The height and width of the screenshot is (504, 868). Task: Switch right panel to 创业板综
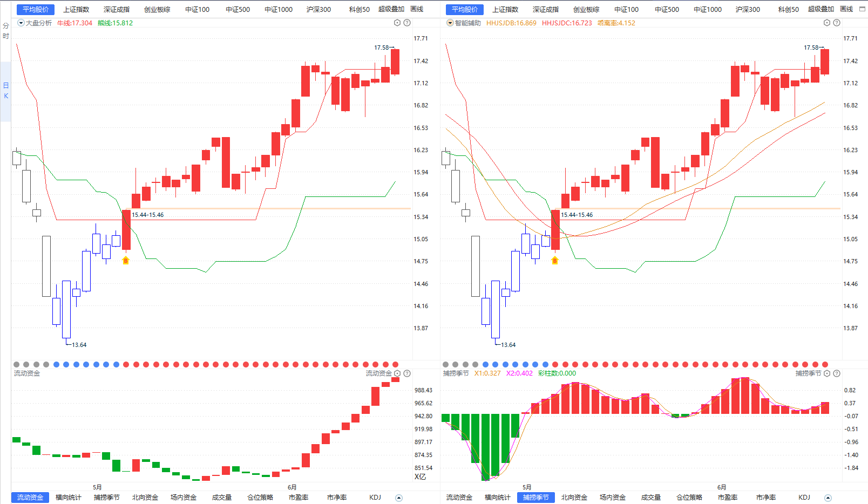pyautogui.click(x=586, y=10)
